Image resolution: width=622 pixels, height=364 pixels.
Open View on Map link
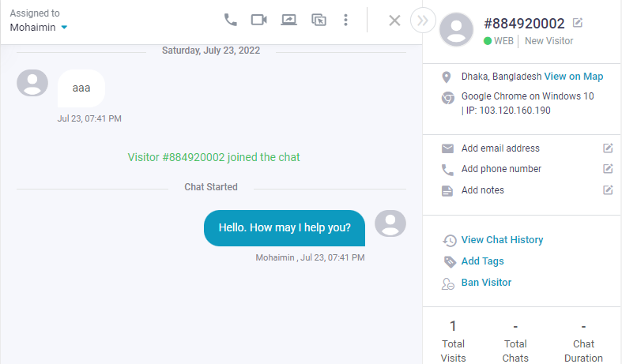point(574,77)
